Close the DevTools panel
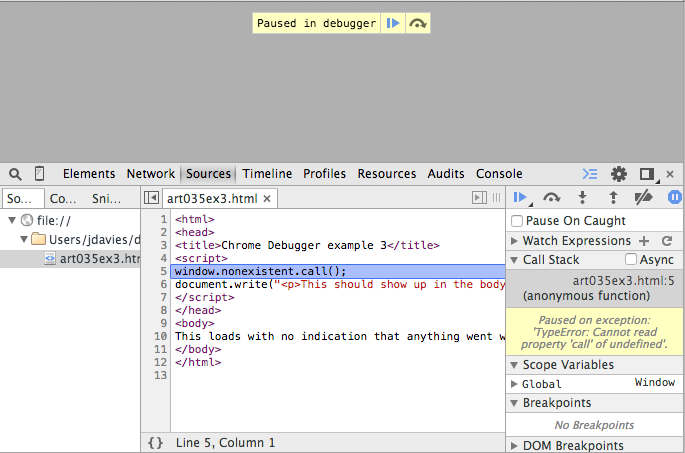The height and width of the screenshot is (453, 685). [670, 174]
